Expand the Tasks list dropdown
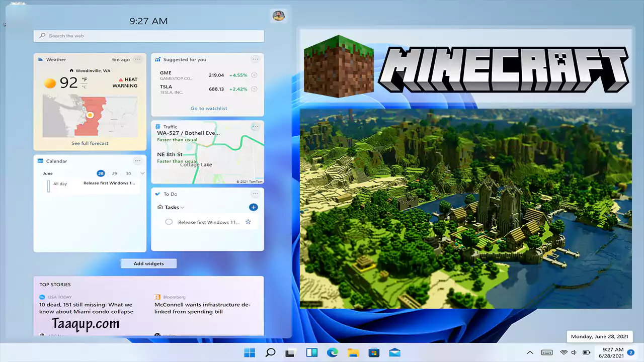644x362 pixels. coord(182,207)
